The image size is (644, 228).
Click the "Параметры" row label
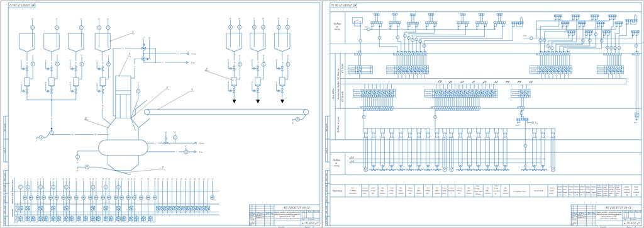338,191
